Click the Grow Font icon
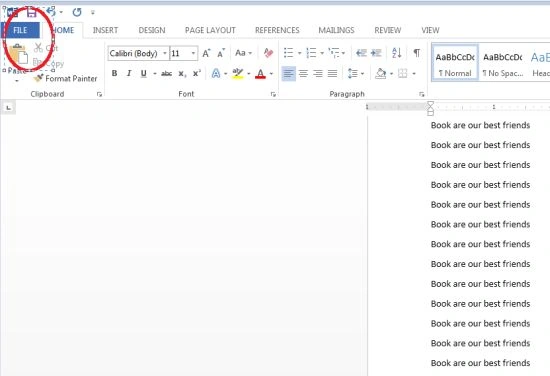The height and width of the screenshot is (376, 550). [x=206, y=53]
